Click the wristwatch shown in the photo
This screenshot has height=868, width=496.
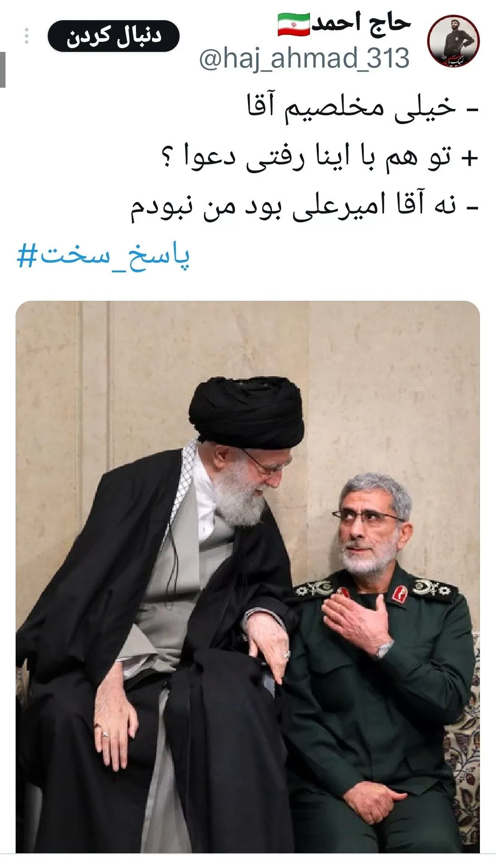tap(384, 648)
